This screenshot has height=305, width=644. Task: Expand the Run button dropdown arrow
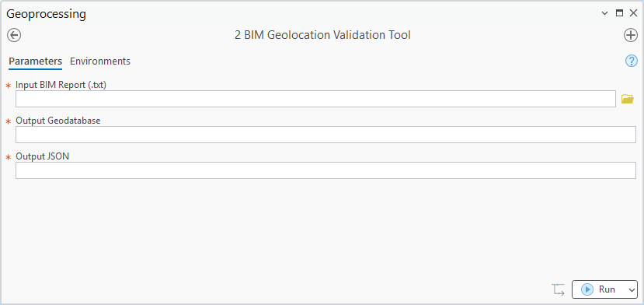[x=632, y=289]
